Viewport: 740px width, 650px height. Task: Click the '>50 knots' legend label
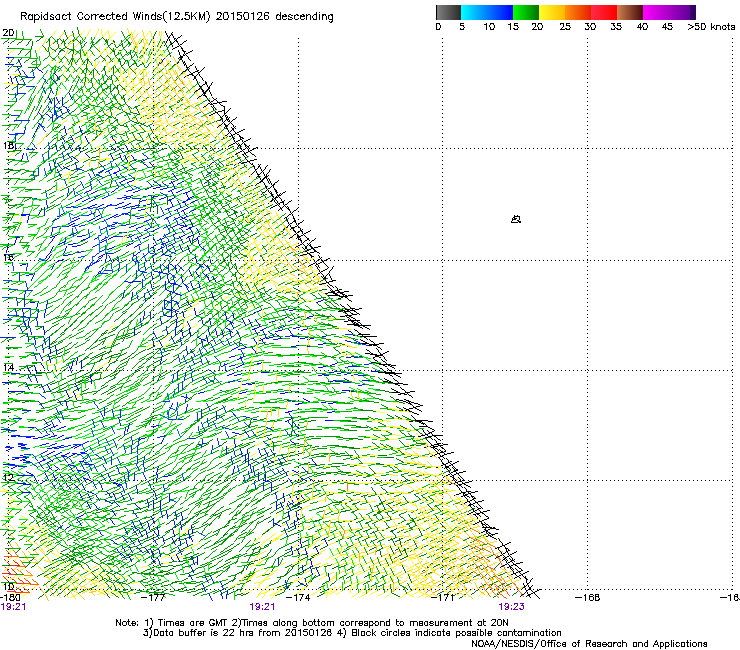(x=711, y=27)
